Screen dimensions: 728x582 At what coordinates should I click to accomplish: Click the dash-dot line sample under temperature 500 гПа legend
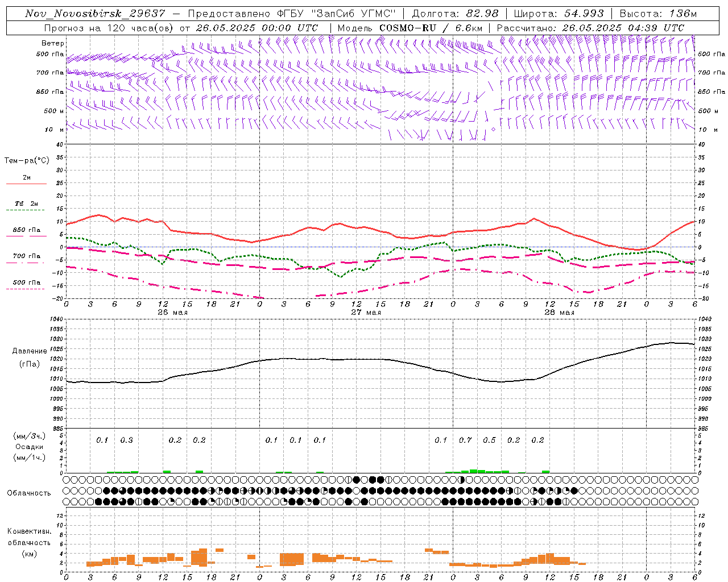click(25, 289)
